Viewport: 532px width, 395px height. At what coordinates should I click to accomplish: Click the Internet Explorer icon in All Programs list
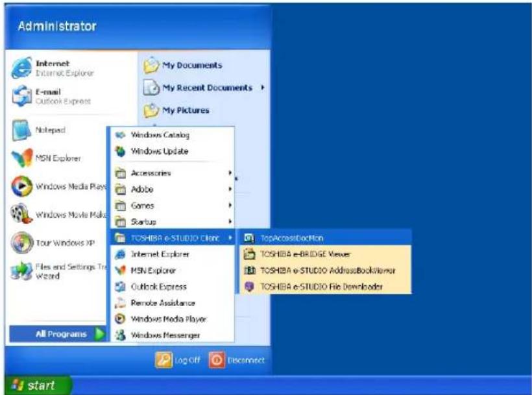pos(120,254)
